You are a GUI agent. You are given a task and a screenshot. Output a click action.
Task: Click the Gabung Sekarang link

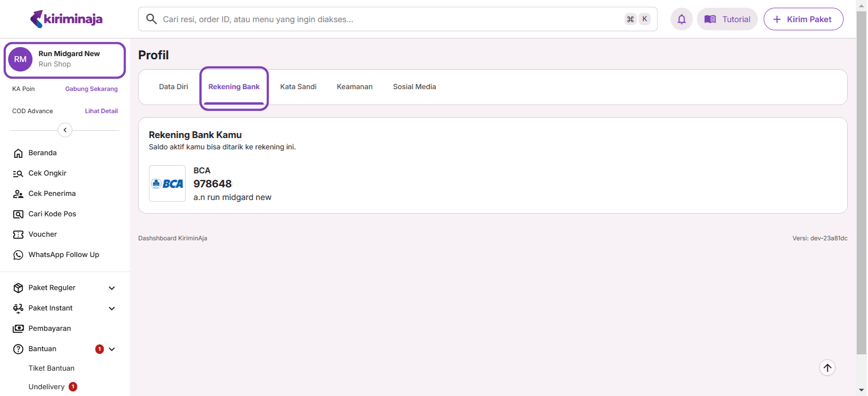pyautogui.click(x=91, y=89)
